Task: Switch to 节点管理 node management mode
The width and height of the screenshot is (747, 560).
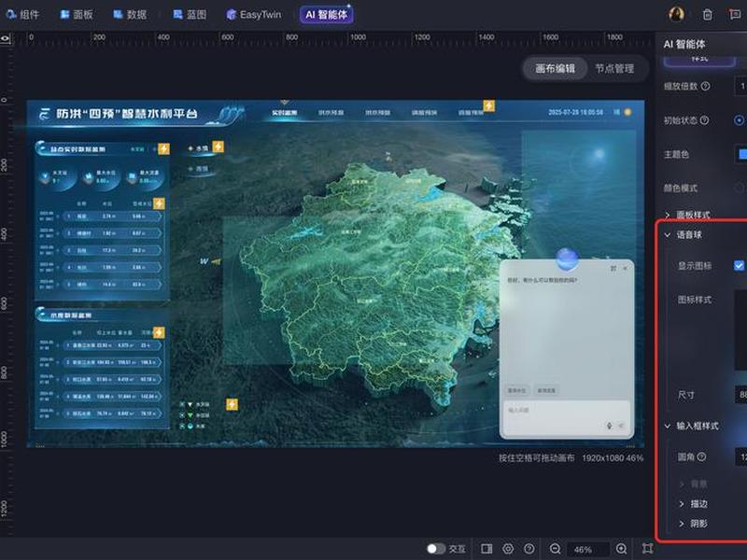Action: coord(614,68)
